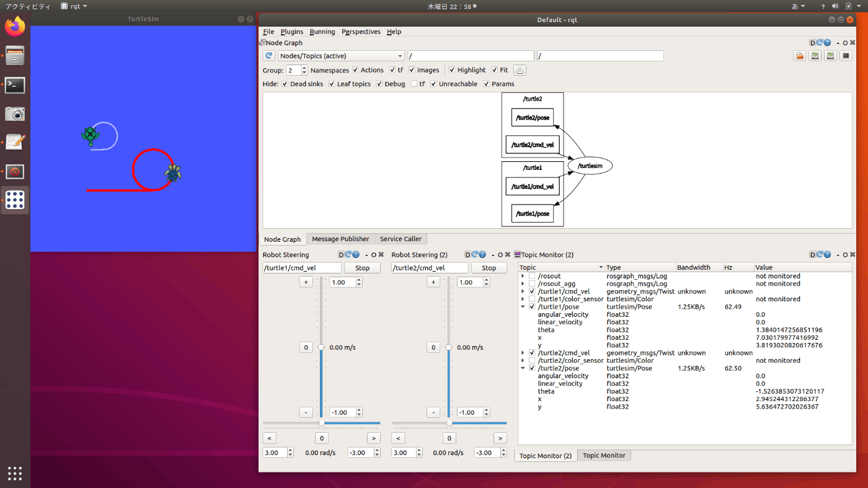The width and height of the screenshot is (868, 488).
Task: Open help for Robot Steering panel
Action: click(x=356, y=255)
